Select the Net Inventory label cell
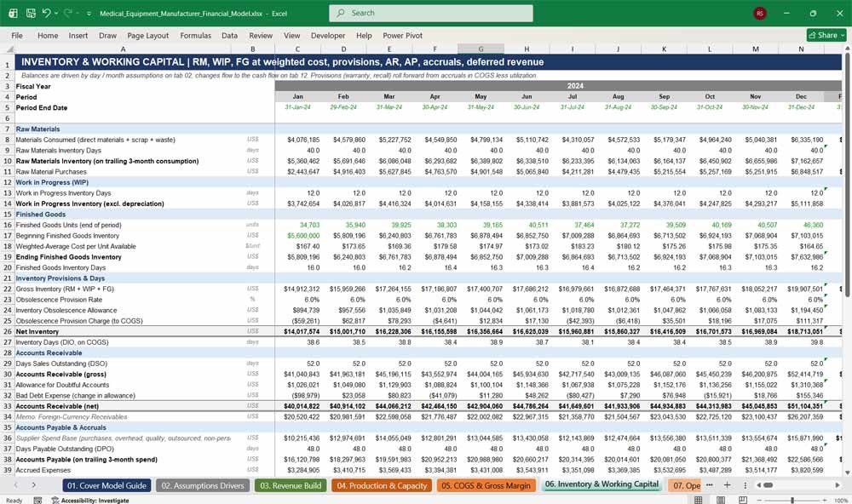The image size is (852, 504). [123, 331]
